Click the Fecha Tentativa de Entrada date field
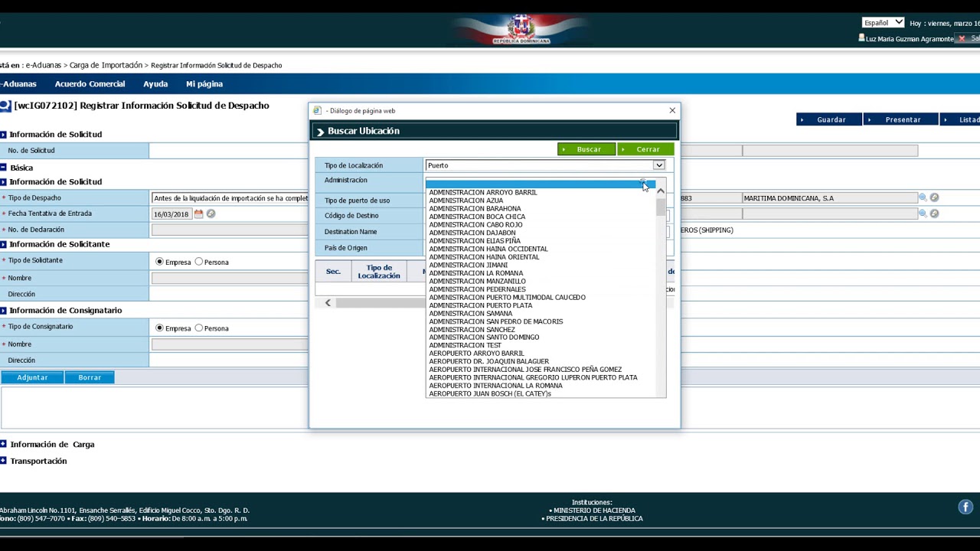 (x=171, y=214)
